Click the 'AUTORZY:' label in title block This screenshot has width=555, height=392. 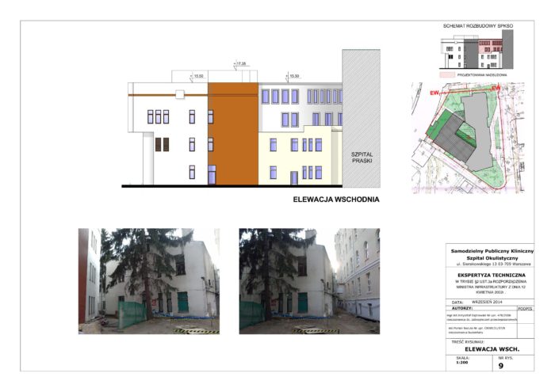(462, 308)
